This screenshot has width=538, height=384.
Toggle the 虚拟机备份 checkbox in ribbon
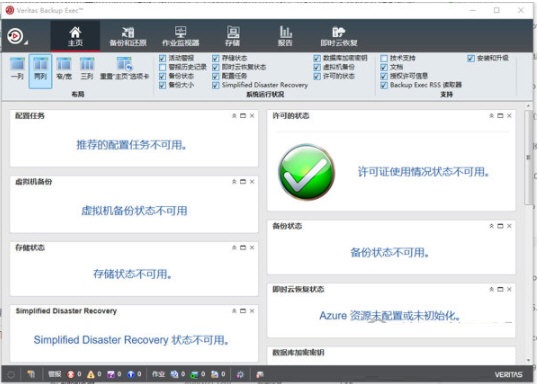click(317, 67)
